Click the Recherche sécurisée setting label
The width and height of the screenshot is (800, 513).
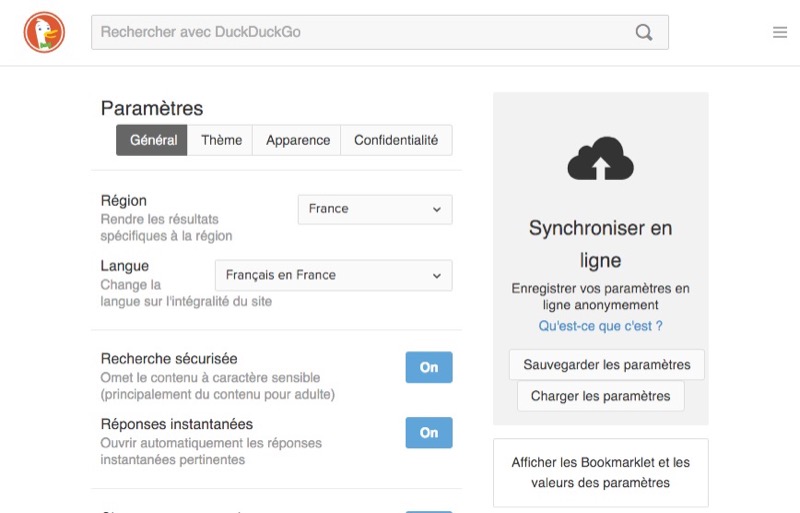click(169, 358)
